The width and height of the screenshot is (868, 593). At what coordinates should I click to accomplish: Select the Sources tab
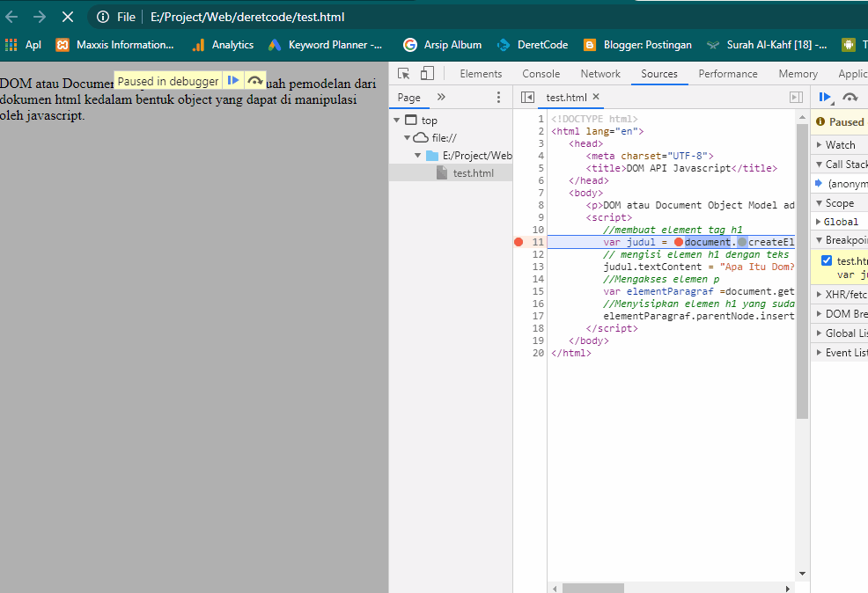(x=659, y=74)
